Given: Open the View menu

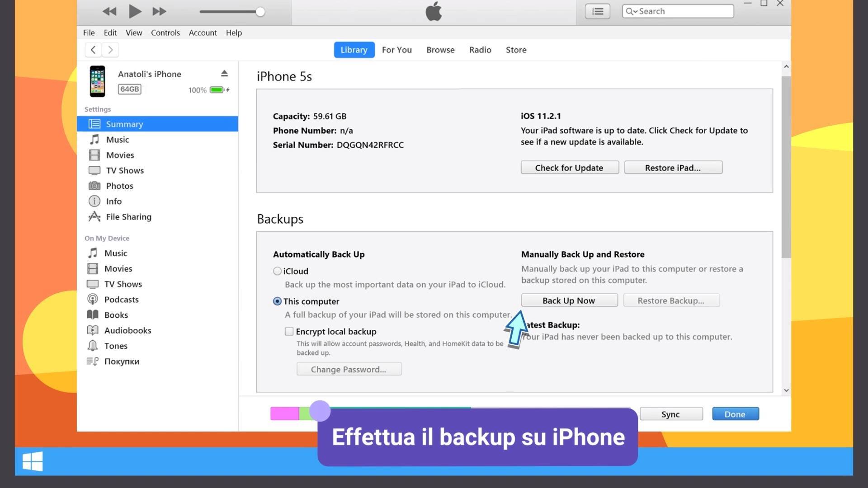Looking at the screenshot, I should [x=134, y=33].
